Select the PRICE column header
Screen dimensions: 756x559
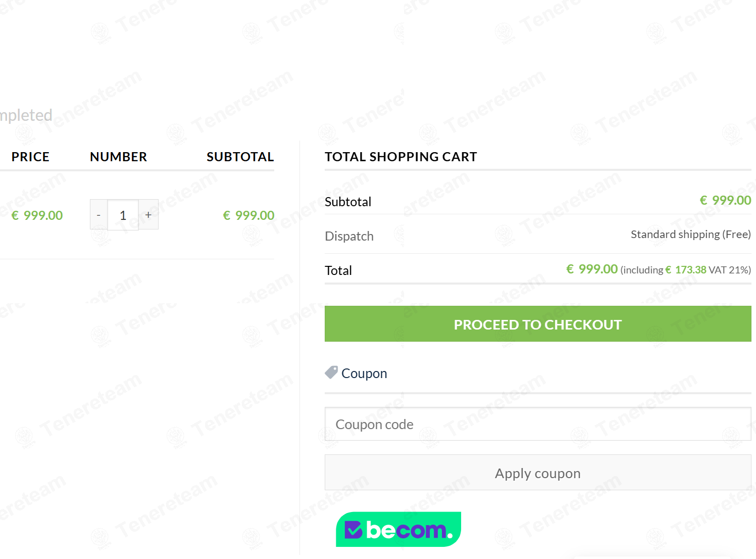pos(30,157)
